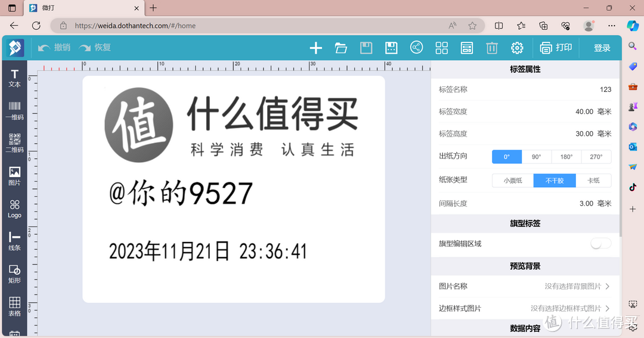Image resolution: width=644 pixels, height=338 pixels.
Task: Open the TikTok sidebar icon
Action: pos(633,187)
